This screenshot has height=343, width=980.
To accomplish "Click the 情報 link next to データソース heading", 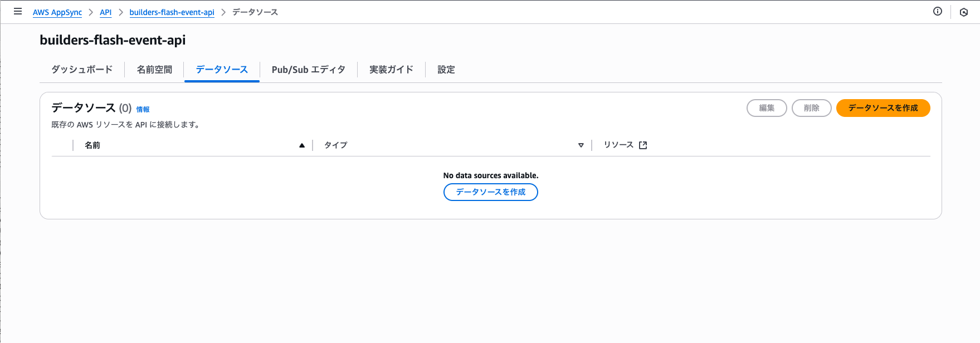I will pos(143,110).
